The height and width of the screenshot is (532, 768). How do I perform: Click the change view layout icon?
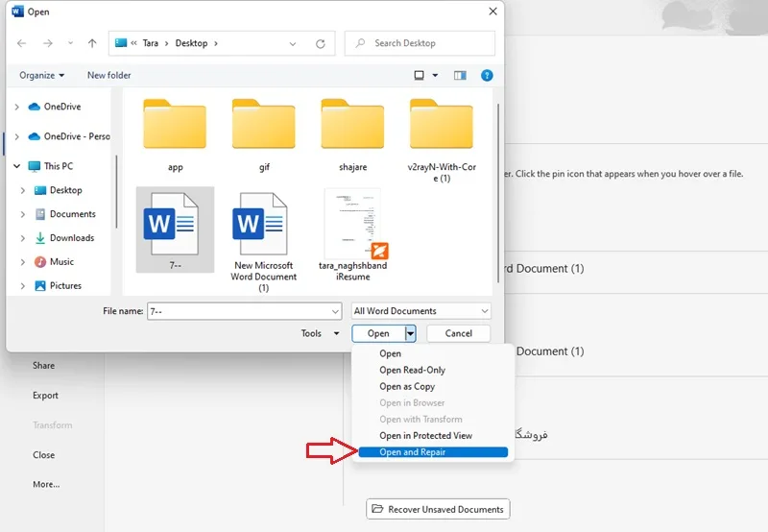point(420,76)
